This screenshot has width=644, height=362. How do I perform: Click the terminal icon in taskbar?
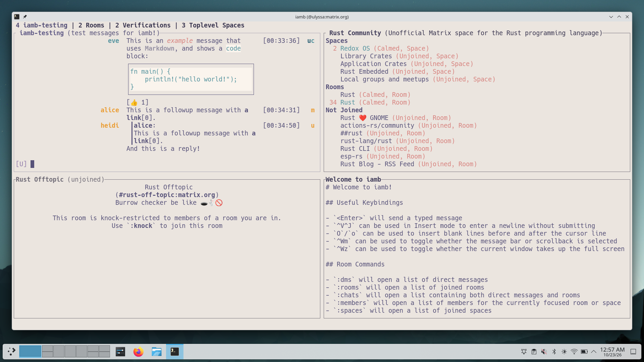coord(174,352)
